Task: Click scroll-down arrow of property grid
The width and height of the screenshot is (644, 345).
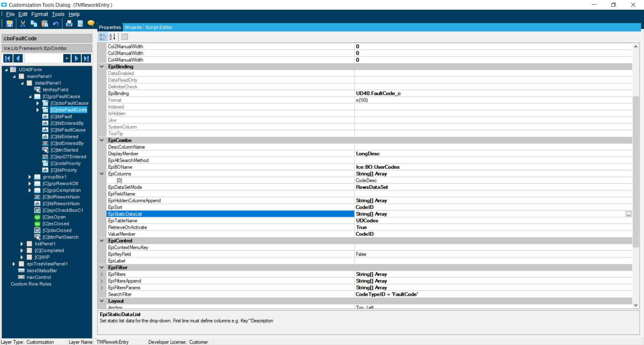Action: point(636,305)
